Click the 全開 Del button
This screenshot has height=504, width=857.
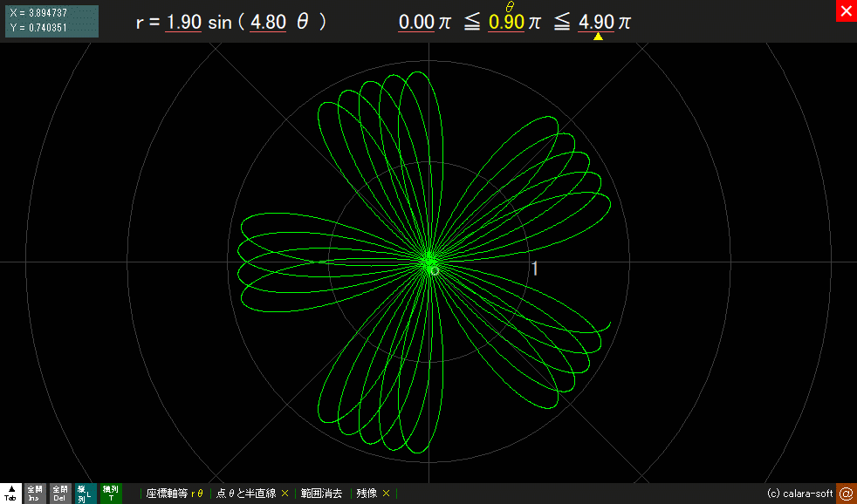60,493
